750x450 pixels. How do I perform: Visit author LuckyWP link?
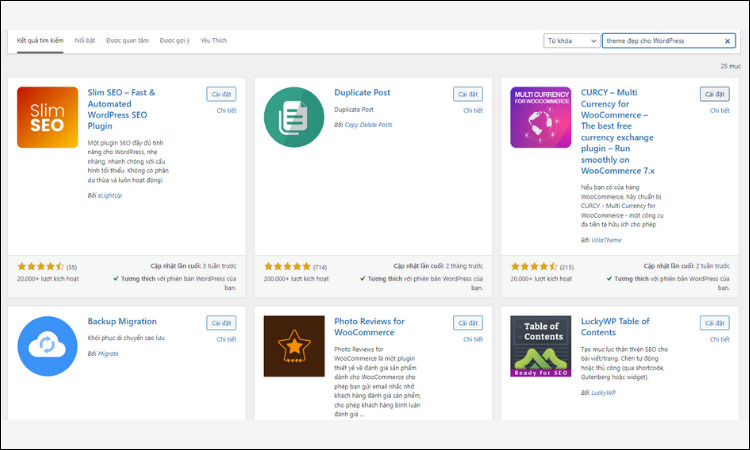tap(603, 393)
